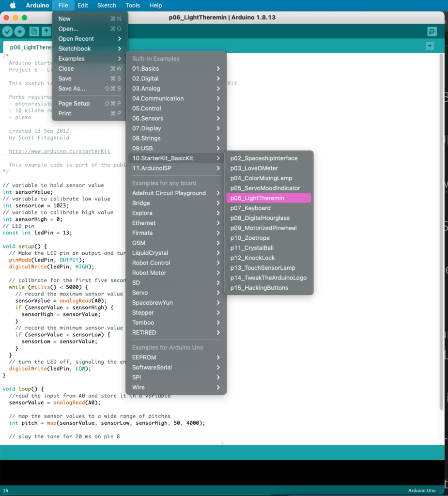
Task: Choose Page Setup from the File menu
Action: [90, 104]
